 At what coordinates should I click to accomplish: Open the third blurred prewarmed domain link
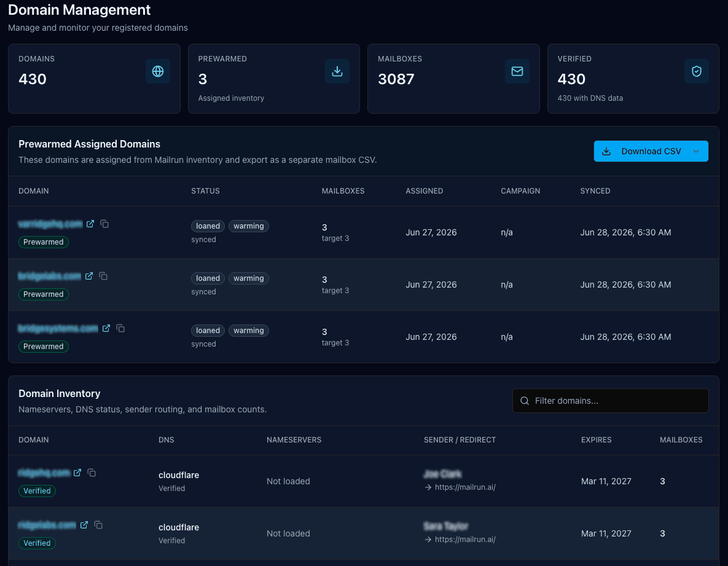pos(58,328)
